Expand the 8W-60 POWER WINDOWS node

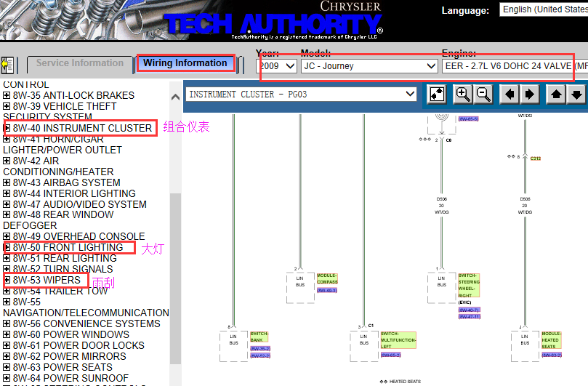pos(7,334)
